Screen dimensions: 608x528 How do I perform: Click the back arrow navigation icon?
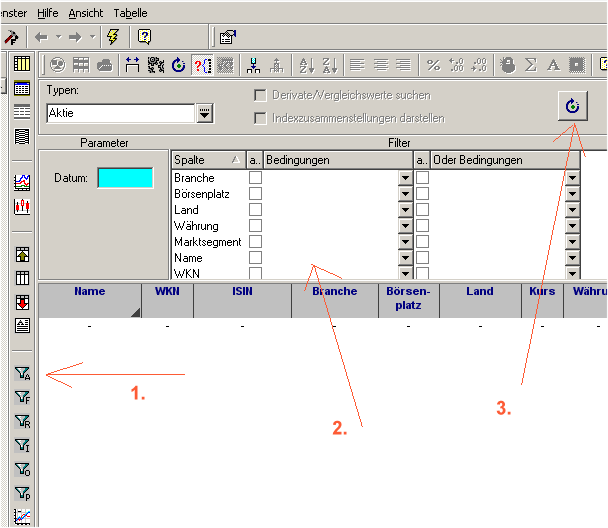point(41,37)
